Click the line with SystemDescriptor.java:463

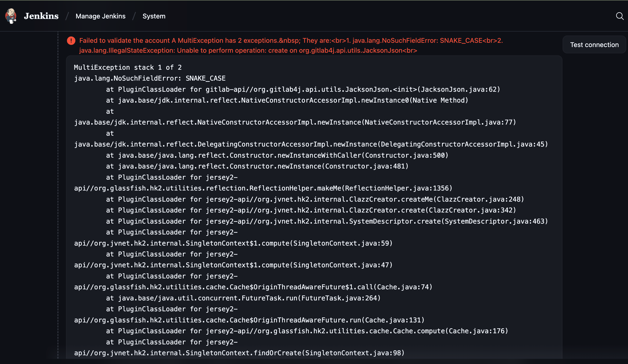[327, 221]
